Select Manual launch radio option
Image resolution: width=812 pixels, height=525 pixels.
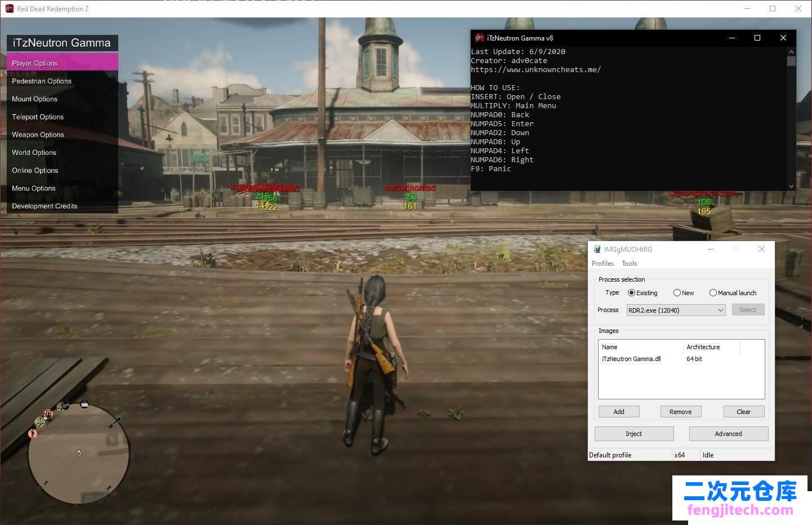(x=733, y=293)
